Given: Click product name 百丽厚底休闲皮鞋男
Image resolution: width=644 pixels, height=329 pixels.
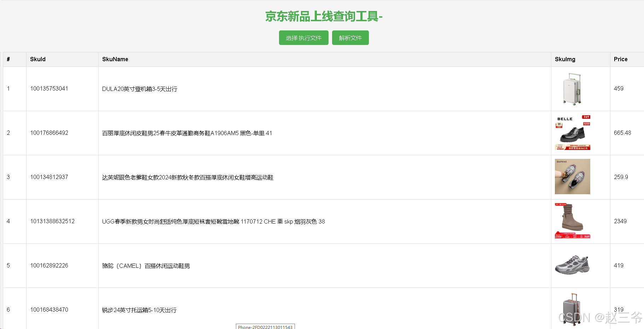Looking at the screenshot, I should click(x=187, y=133).
